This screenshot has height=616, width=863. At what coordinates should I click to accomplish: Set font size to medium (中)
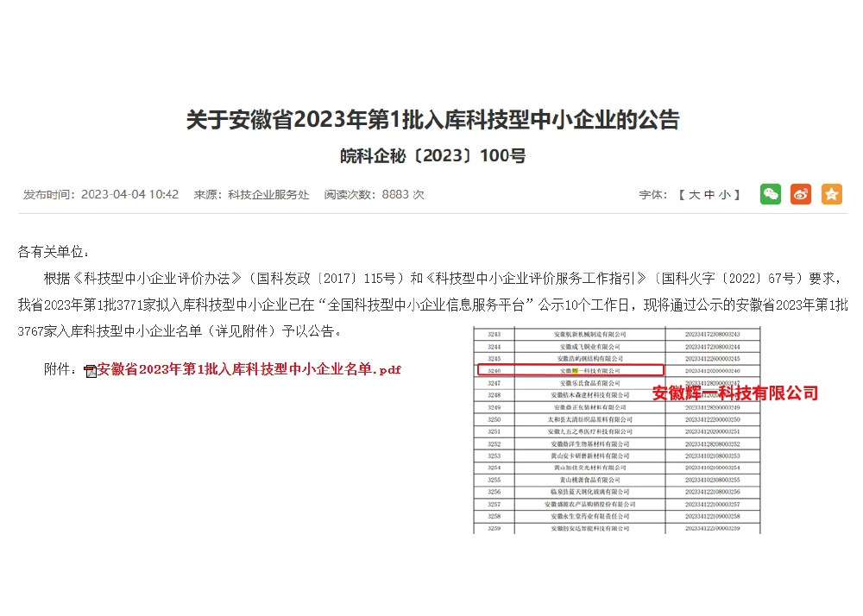click(x=709, y=195)
